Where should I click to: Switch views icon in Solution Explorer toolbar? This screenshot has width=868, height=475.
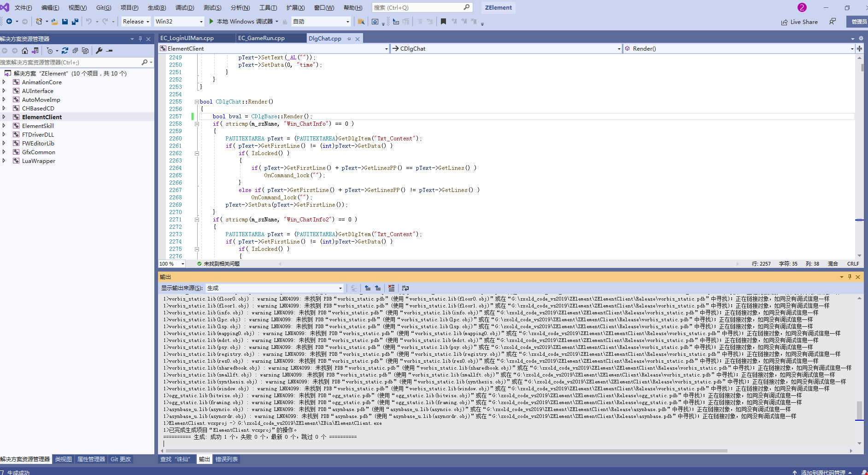[35, 51]
